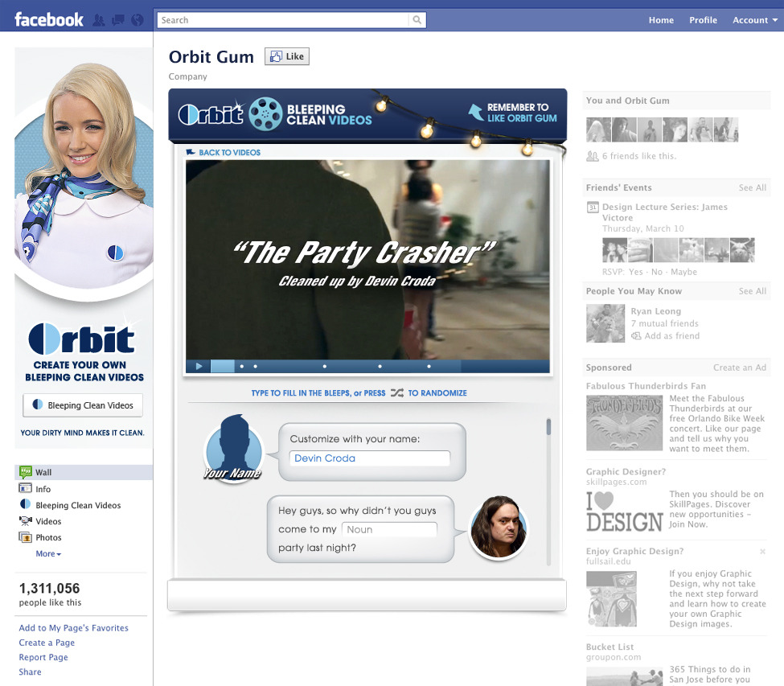Click Ryan Leong's profile thumbnail
This screenshot has width=784, height=686.
pos(605,323)
